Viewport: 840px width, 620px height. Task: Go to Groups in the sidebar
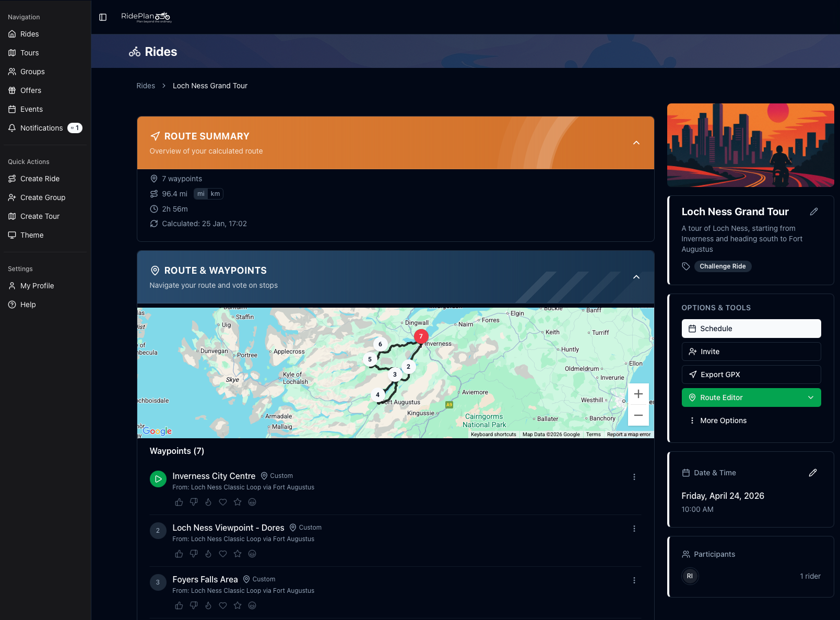tap(32, 72)
